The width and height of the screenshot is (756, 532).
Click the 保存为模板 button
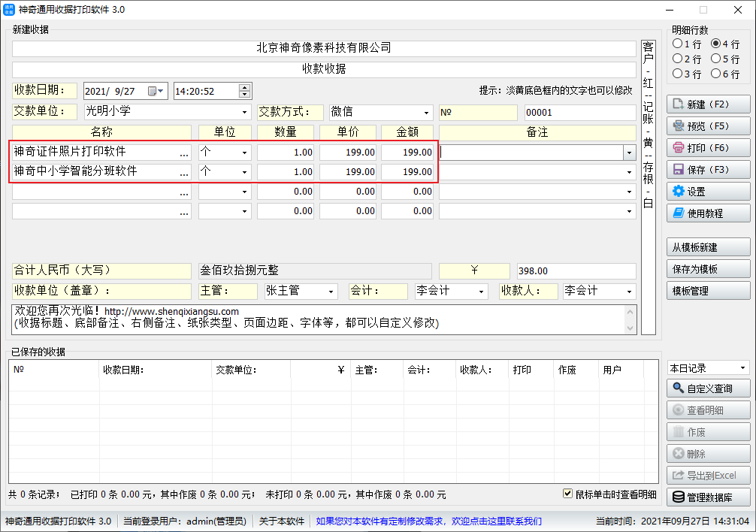click(708, 269)
